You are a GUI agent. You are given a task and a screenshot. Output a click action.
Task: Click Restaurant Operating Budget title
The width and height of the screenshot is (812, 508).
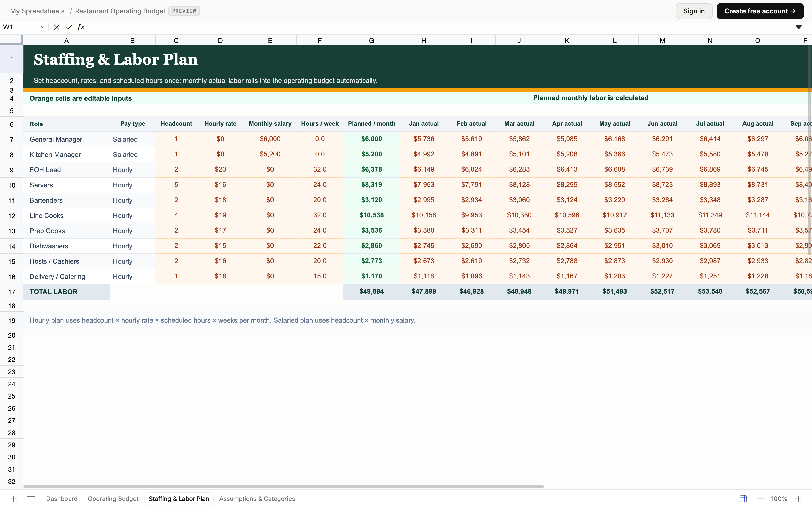point(120,11)
